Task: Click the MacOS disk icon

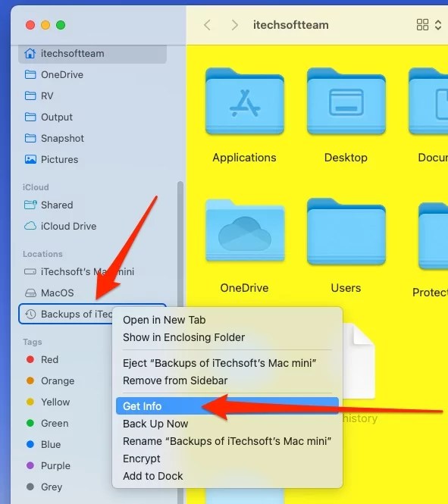Action: 30,293
